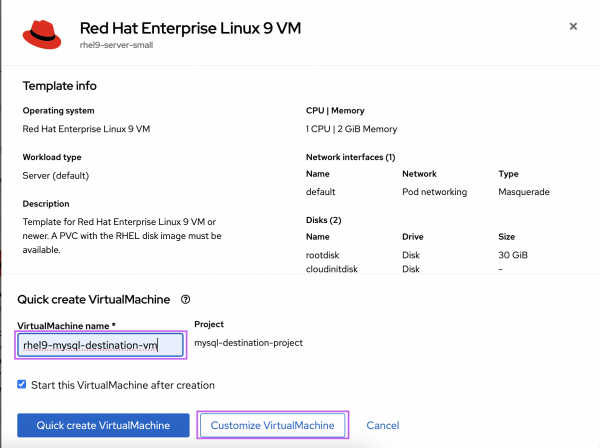Image resolution: width=600 pixels, height=448 pixels.
Task: Click the Disks (2) heading
Action: click(323, 220)
